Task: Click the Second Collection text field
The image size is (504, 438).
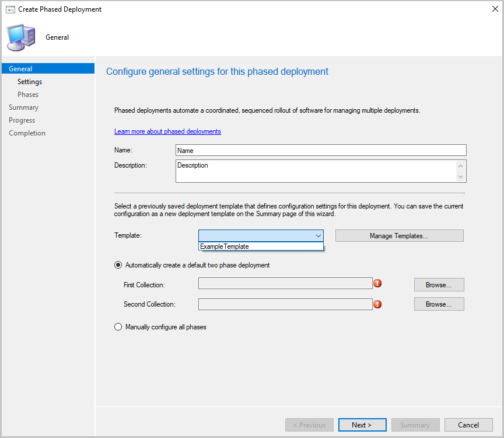Action: point(285,304)
